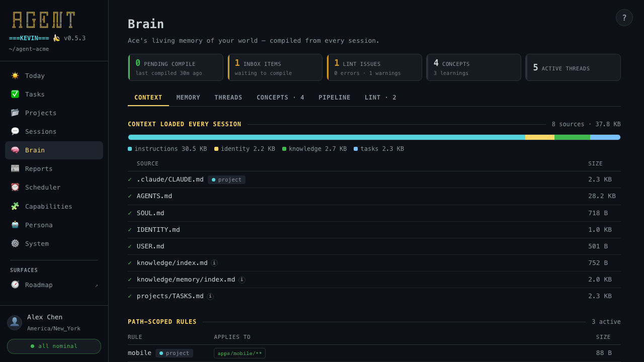The height and width of the screenshot is (362, 644).
Task: Click the instructions segment of context bar
Action: point(327,137)
